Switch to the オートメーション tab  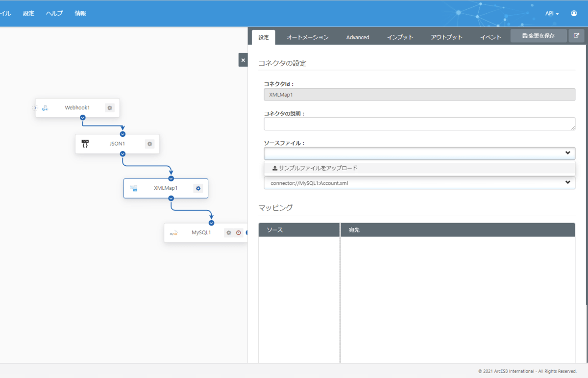tap(308, 37)
